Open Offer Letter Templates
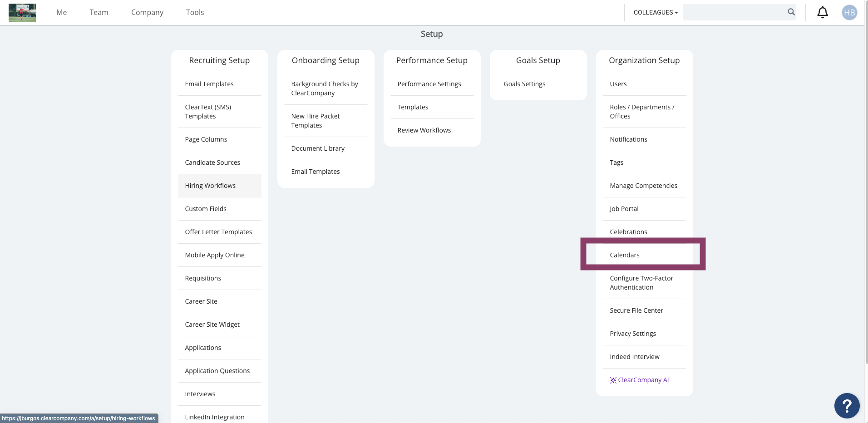 [x=219, y=232]
